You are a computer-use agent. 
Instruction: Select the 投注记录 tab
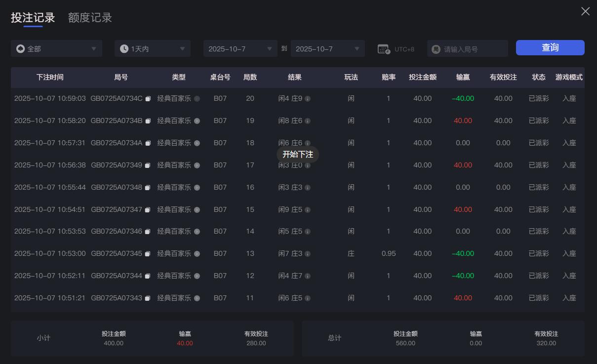click(33, 17)
